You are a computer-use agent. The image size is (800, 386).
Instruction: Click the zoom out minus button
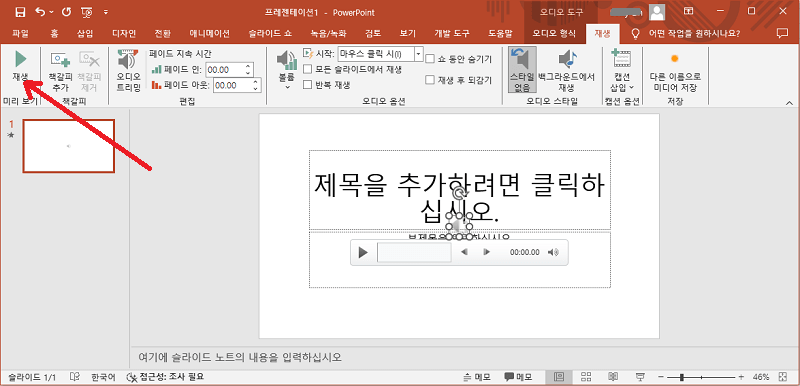(660, 377)
